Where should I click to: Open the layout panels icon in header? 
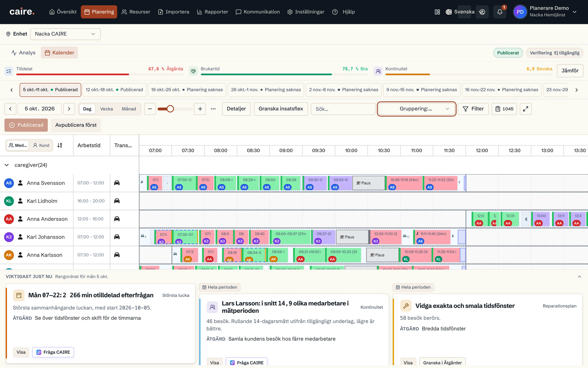[x=437, y=12]
